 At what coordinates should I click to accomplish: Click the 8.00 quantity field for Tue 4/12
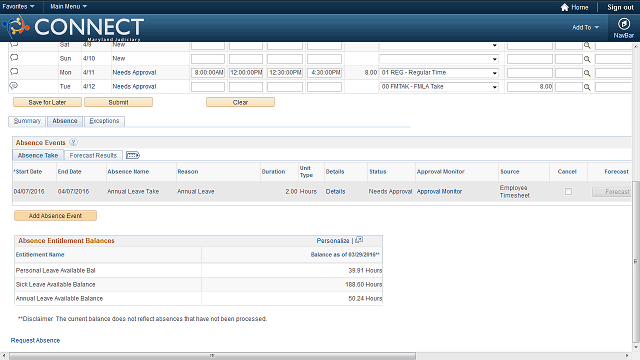[x=530, y=87]
